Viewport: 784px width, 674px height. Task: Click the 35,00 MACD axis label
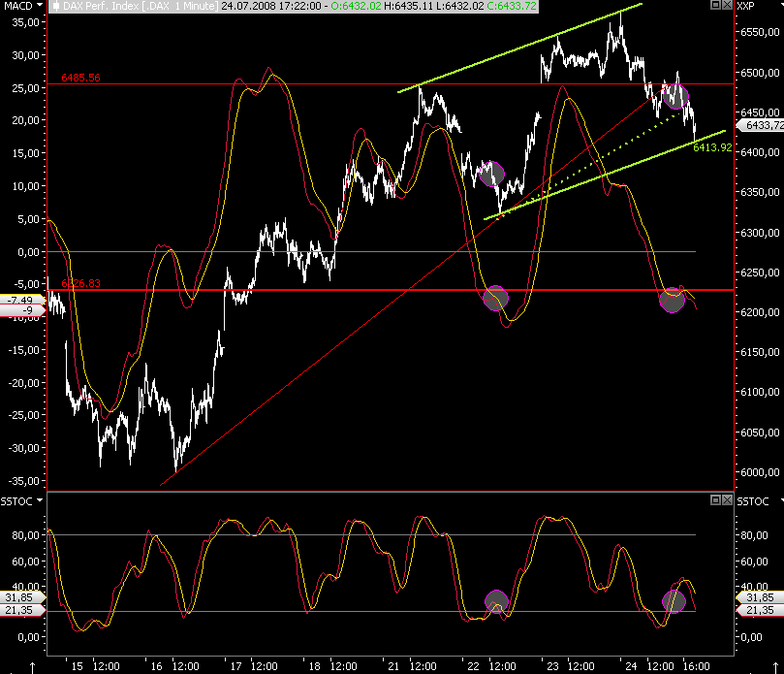coord(25,22)
